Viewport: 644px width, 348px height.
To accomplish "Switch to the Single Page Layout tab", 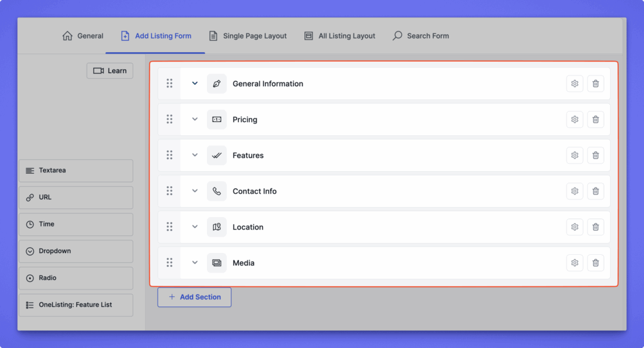I will point(248,36).
